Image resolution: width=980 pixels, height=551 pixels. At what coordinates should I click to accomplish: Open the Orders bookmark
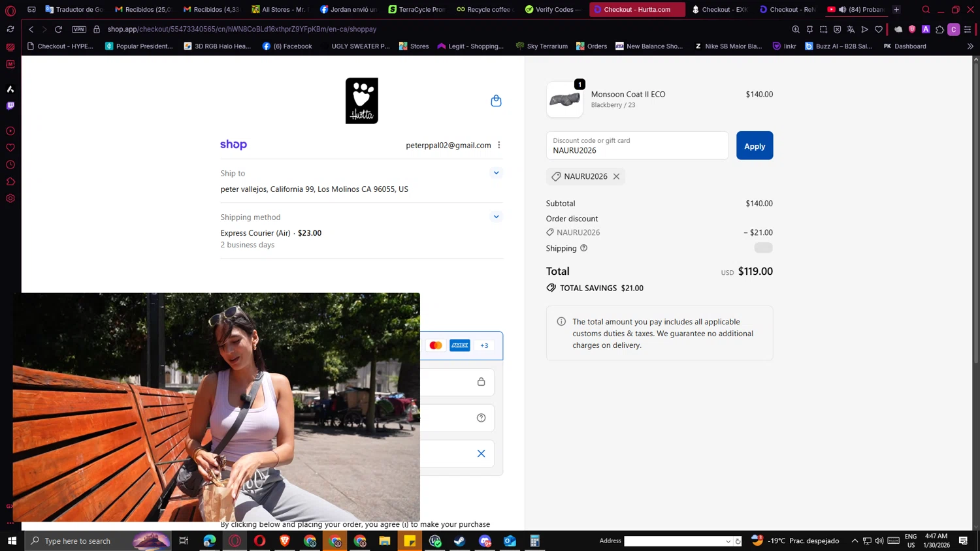(x=591, y=46)
